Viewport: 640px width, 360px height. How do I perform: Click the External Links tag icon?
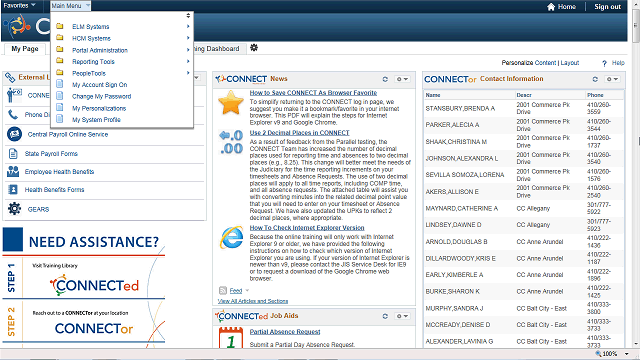(10, 77)
